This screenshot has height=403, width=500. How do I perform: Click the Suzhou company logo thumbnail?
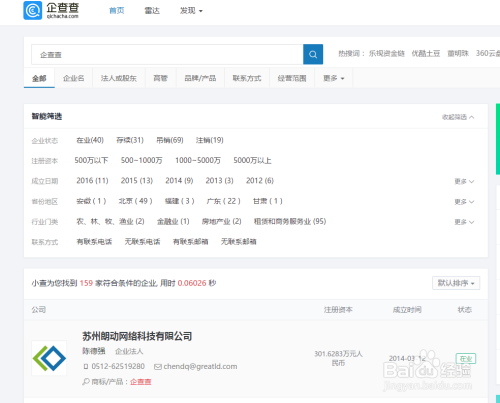(49, 358)
